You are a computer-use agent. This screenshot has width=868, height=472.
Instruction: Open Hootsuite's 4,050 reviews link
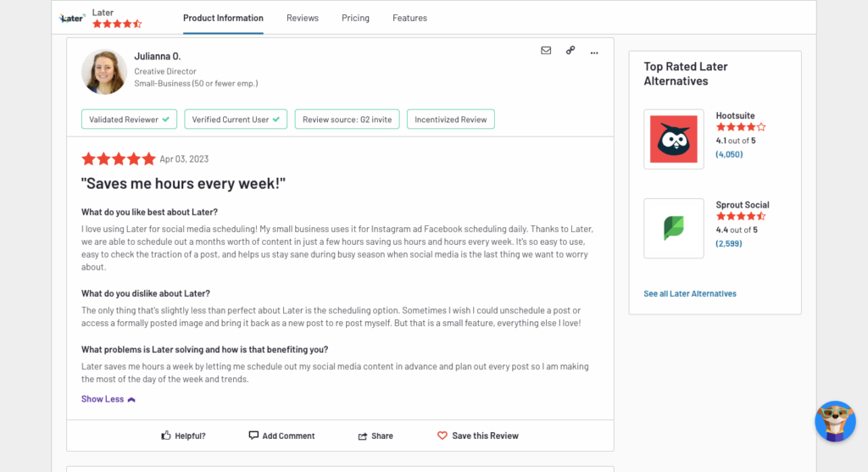[x=729, y=154]
